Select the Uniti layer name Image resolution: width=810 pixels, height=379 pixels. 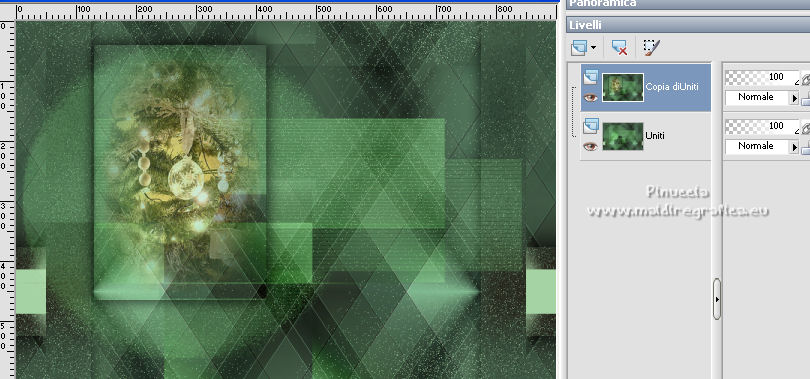click(x=655, y=136)
